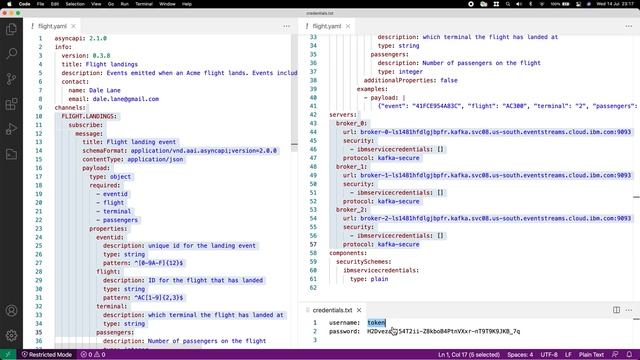Open the Source Control view
This screenshot has height=360, width=640.
(x=11, y=79)
